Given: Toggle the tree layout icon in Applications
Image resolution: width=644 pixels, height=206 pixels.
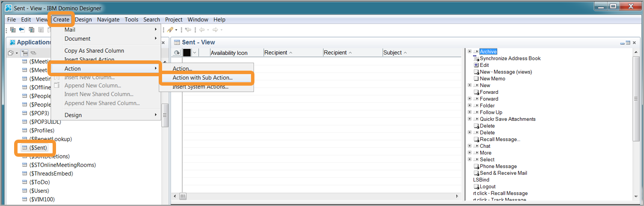Looking at the screenshot, I should (25, 53).
